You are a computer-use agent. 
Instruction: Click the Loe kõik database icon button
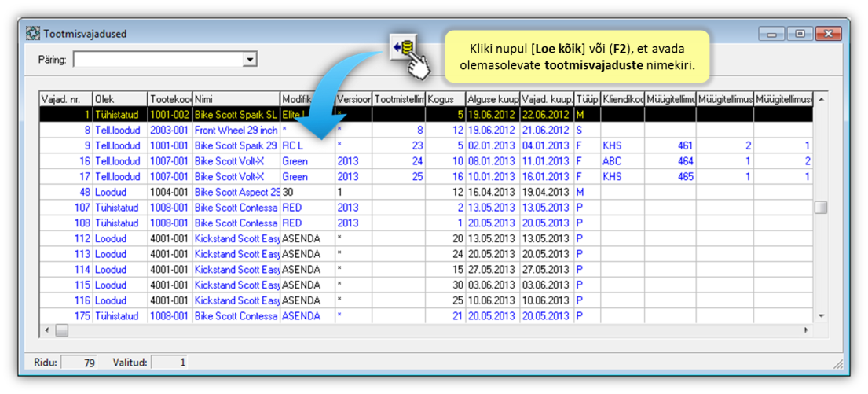click(404, 49)
